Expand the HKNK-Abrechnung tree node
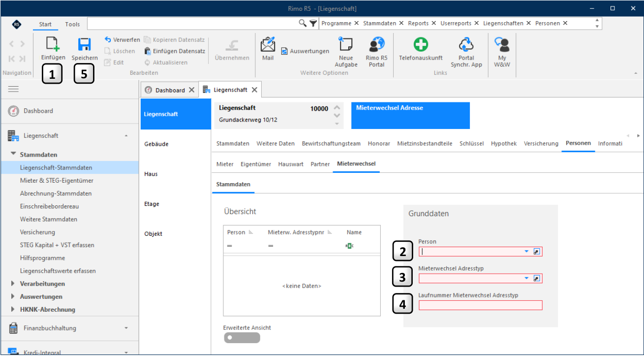The width and height of the screenshot is (644, 356). (x=13, y=309)
